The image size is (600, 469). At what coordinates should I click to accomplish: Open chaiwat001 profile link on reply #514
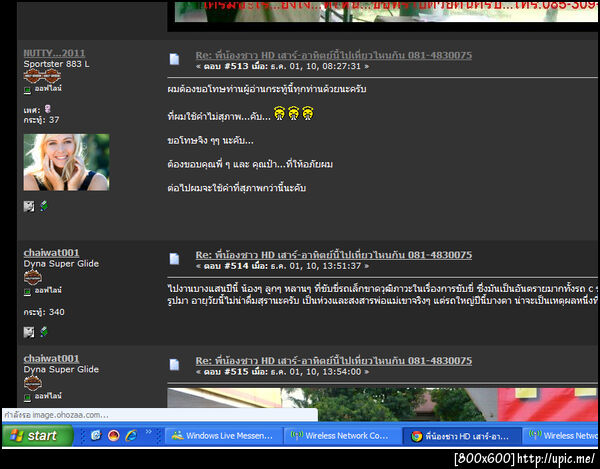tap(51, 253)
